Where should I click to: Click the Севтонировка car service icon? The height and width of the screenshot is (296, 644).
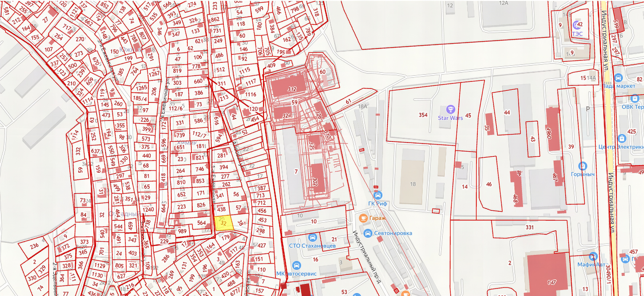[368, 233]
